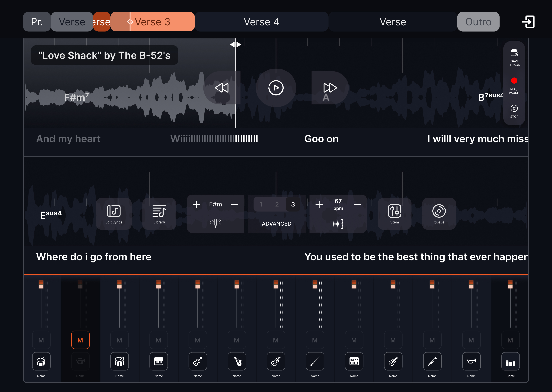Mute the snare drum channel
This screenshot has width=552, height=392.
(41, 340)
